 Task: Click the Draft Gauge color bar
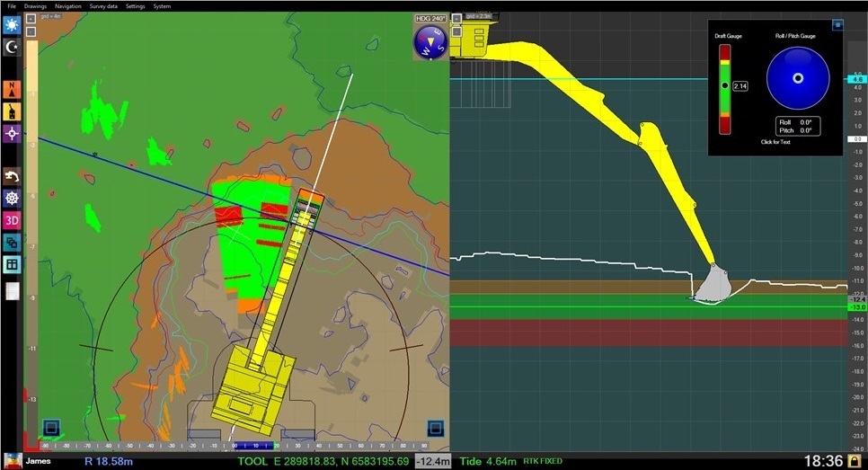pos(724,86)
